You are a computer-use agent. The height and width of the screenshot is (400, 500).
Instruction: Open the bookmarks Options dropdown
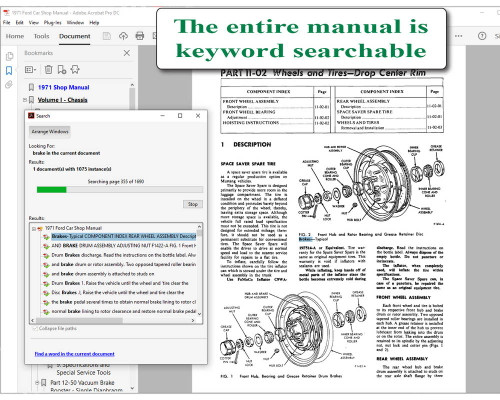(30, 69)
